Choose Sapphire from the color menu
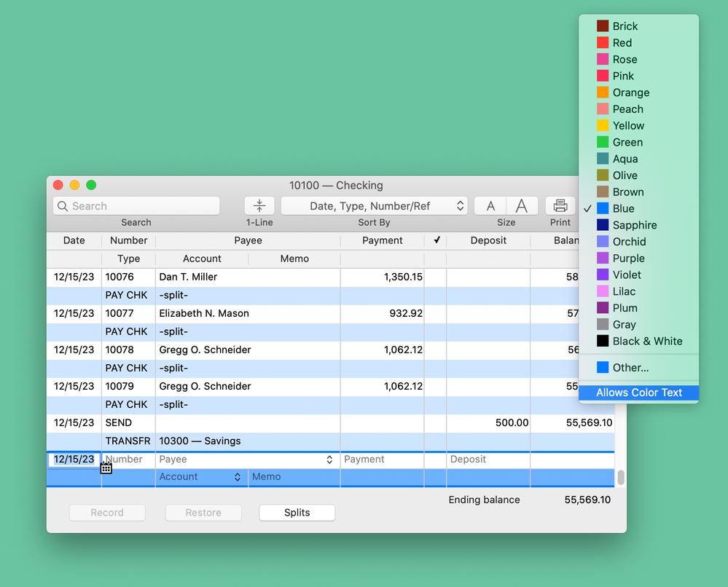The width and height of the screenshot is (728, 587). tap(634, 225)
